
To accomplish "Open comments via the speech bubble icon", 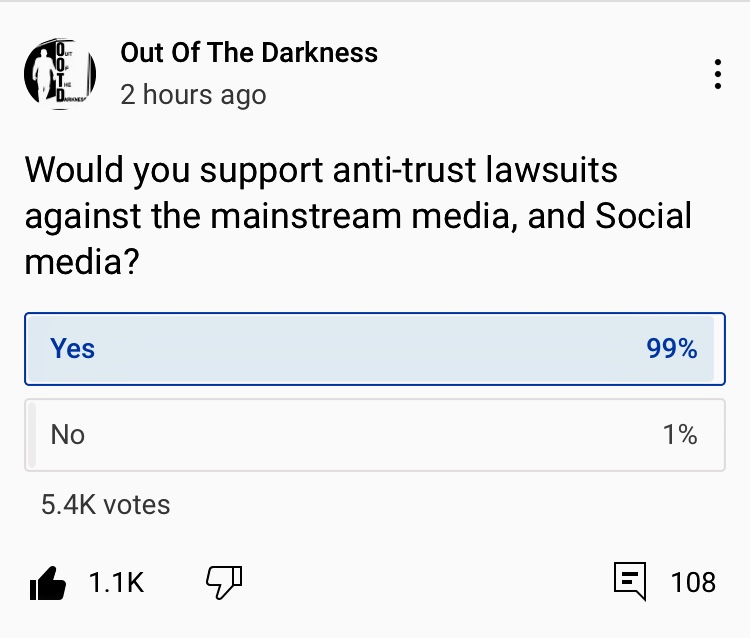I will point(629,581).
